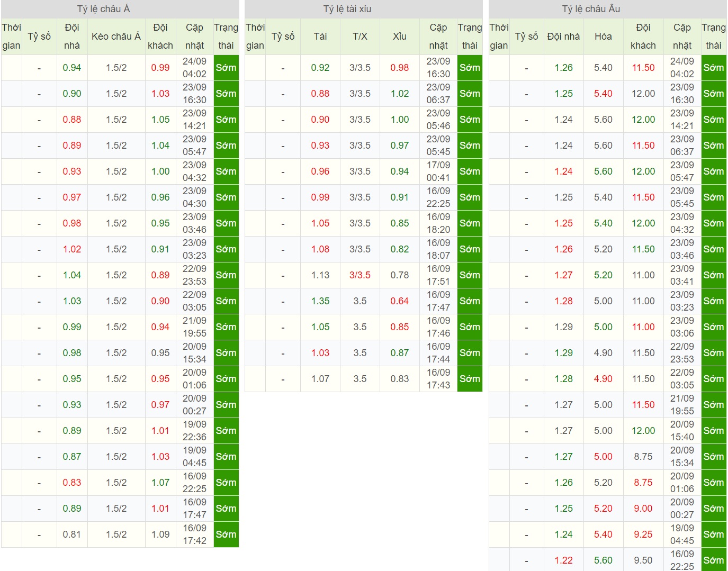This screenshot has height=571, width=728.
Task: Select the 'T/X' column header
Action: [x=360, y=37]
